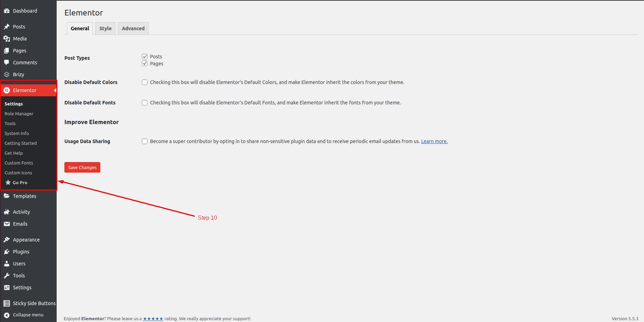Enable Disable Default Fonts checkbox
The height and width of the screenshot is (322, 644).
click(145, 103)
